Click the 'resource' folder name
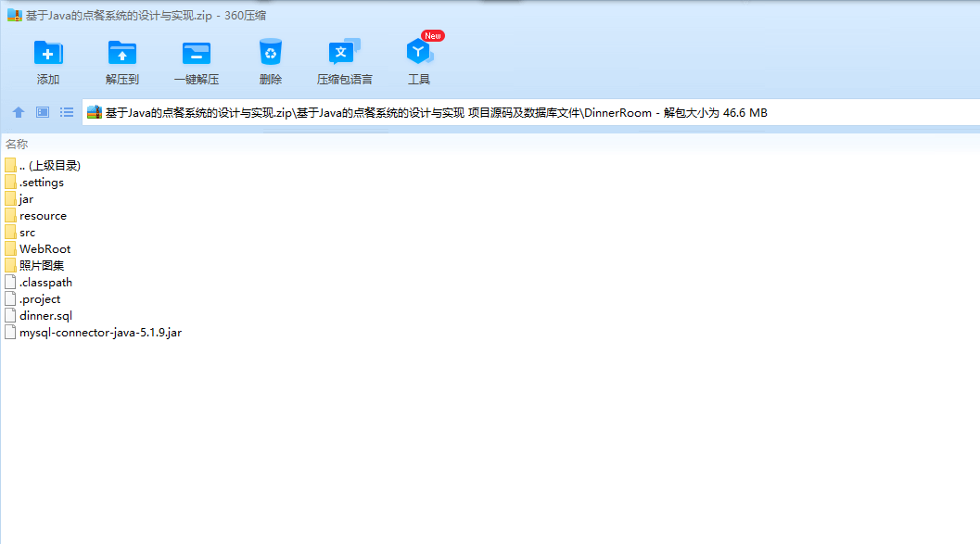This screenshot has height=544, width=980. click(x=44, y=216)
